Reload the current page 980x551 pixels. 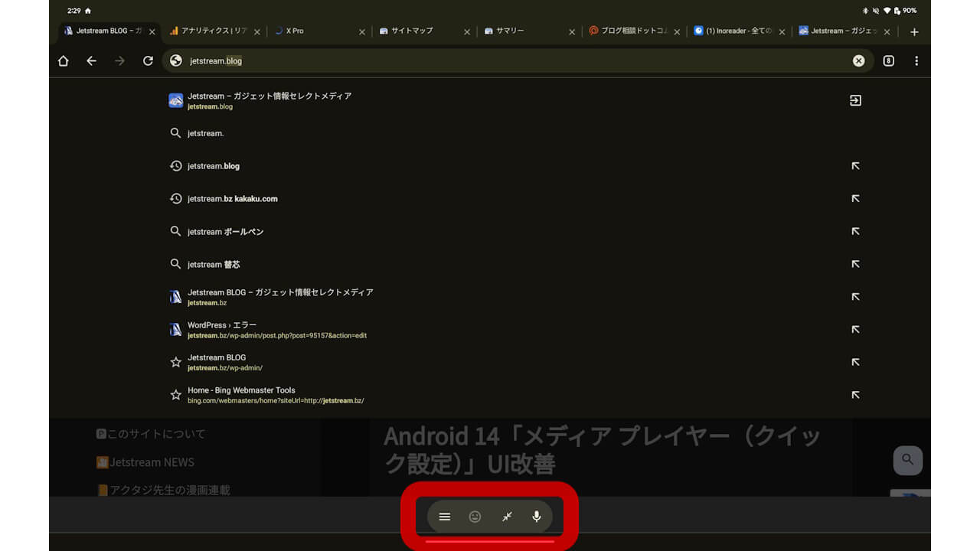click(x=148, y=61)
